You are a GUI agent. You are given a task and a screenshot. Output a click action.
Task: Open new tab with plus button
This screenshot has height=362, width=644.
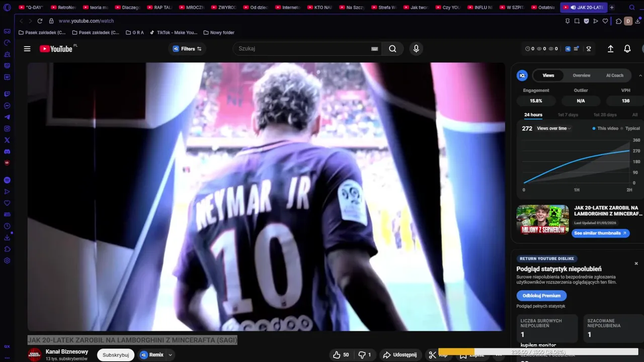[612, 8]
